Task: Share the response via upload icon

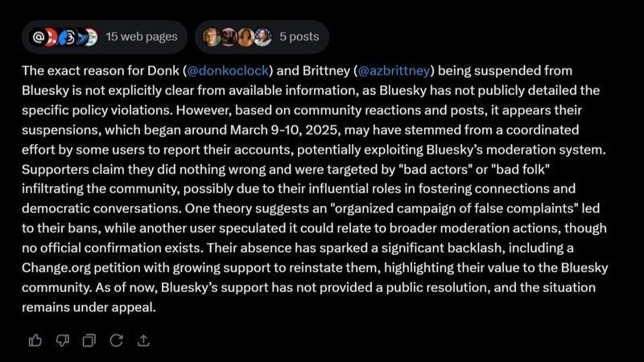Action: click(142, 340)
